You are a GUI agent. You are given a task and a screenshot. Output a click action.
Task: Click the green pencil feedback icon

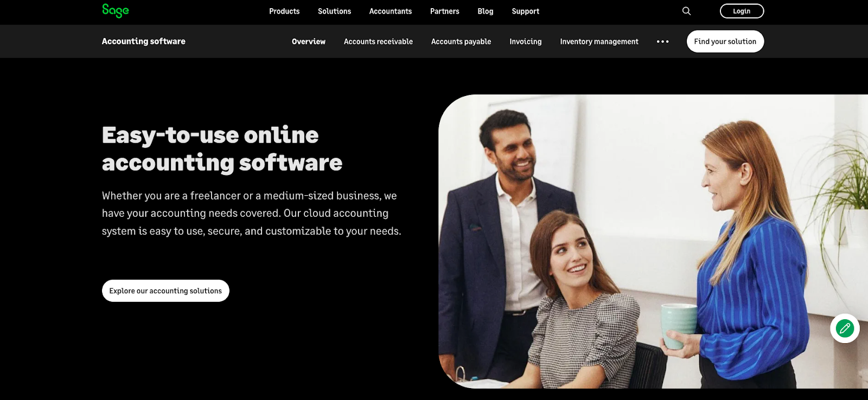tap(845, 328)
